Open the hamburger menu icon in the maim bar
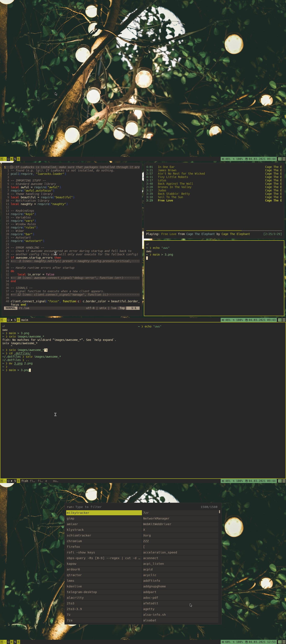 [x=284, y=320]
